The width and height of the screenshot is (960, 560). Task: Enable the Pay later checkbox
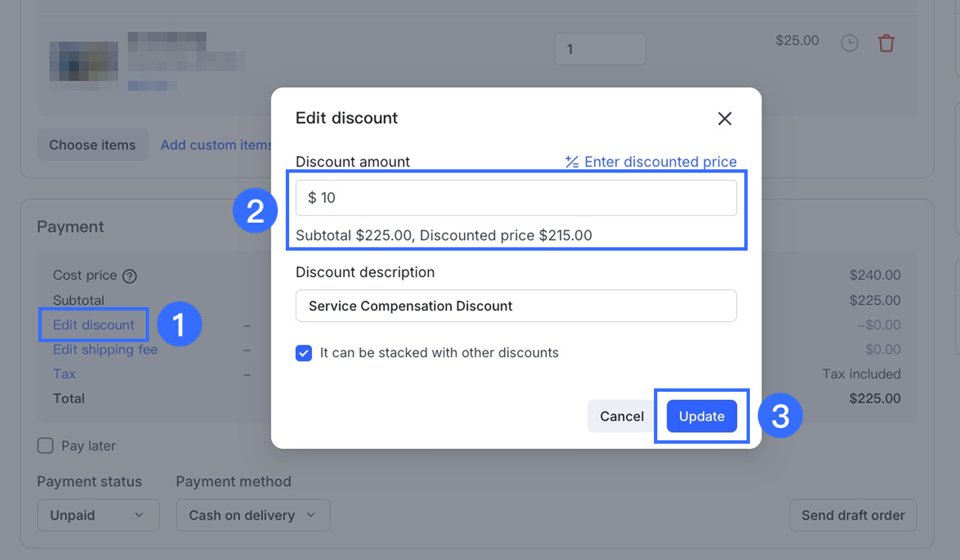pos(45,446)
